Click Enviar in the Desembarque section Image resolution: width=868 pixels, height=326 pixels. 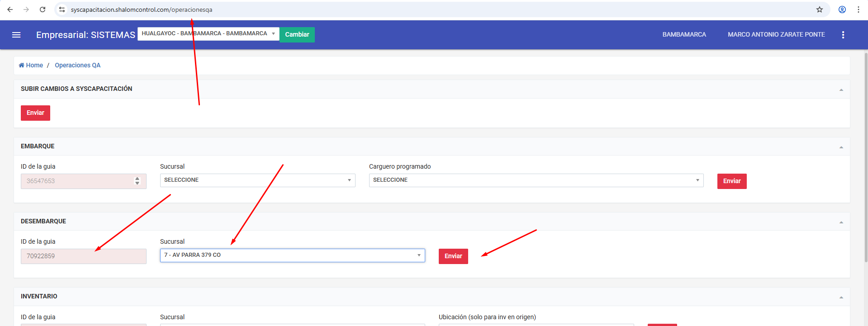click(453, 256)
